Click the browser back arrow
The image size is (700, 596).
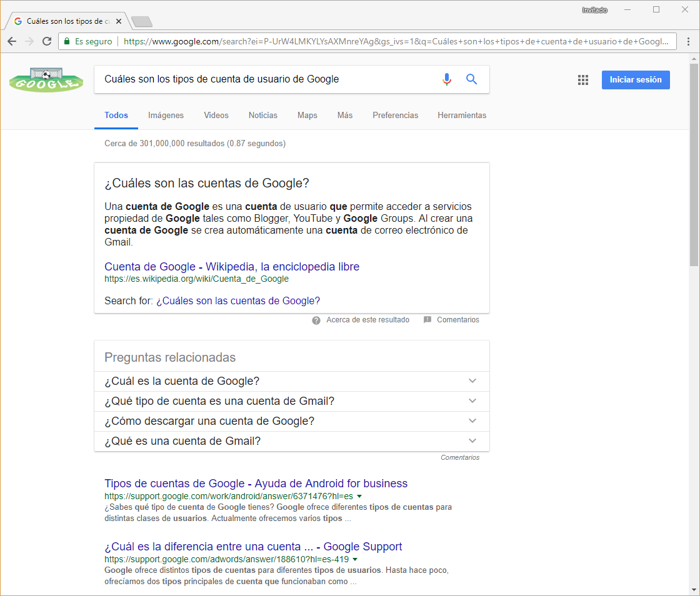tap(12, 41)
